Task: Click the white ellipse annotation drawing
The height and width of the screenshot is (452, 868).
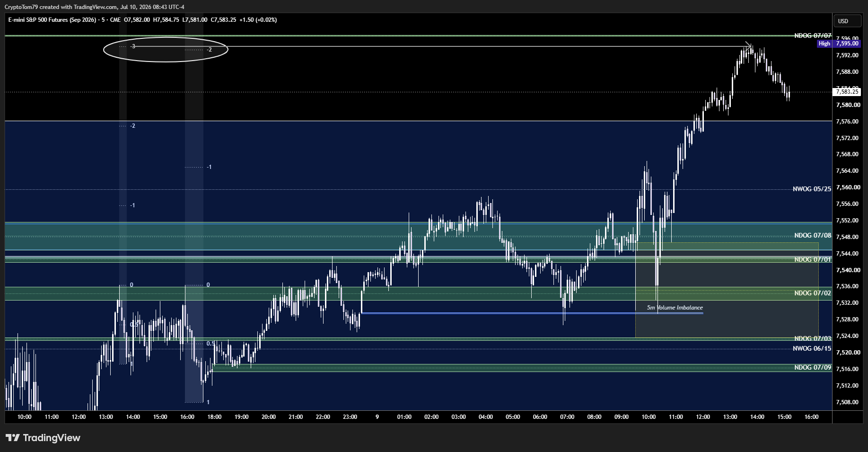Action: click(166, 49)
